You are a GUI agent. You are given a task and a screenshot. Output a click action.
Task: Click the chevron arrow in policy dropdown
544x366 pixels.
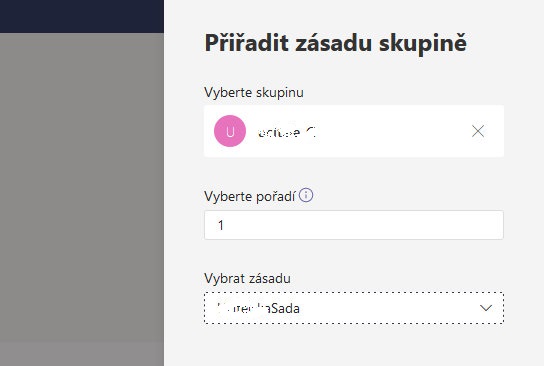pyautogui.click(x=486, y=308)
